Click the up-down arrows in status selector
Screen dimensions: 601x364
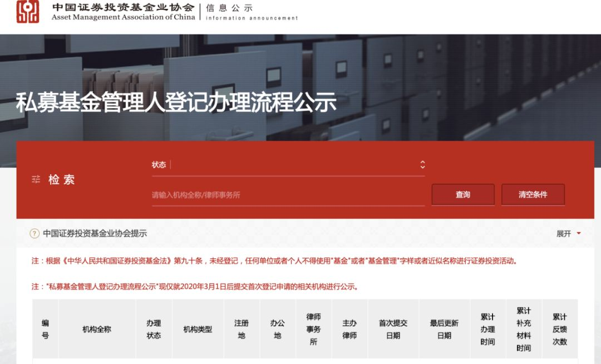click(422, 165)
